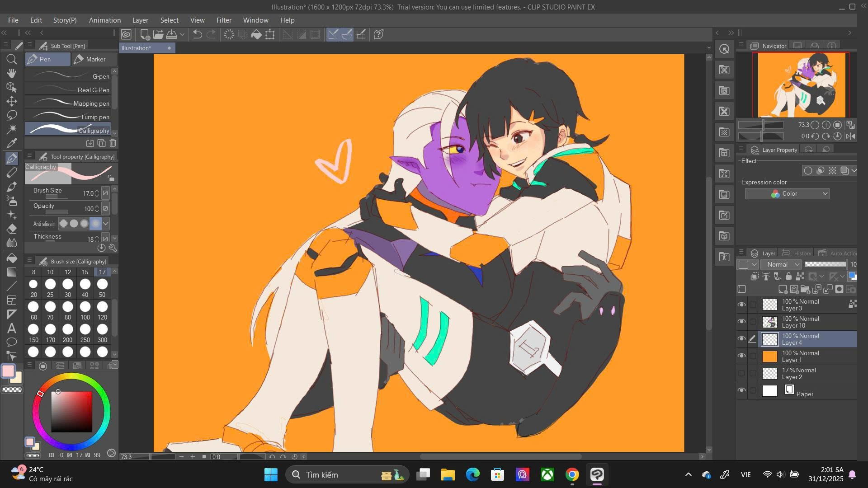
Task: Toggle visibility of Layer 1
Action: pyautogui.click(x=741, y=357)
